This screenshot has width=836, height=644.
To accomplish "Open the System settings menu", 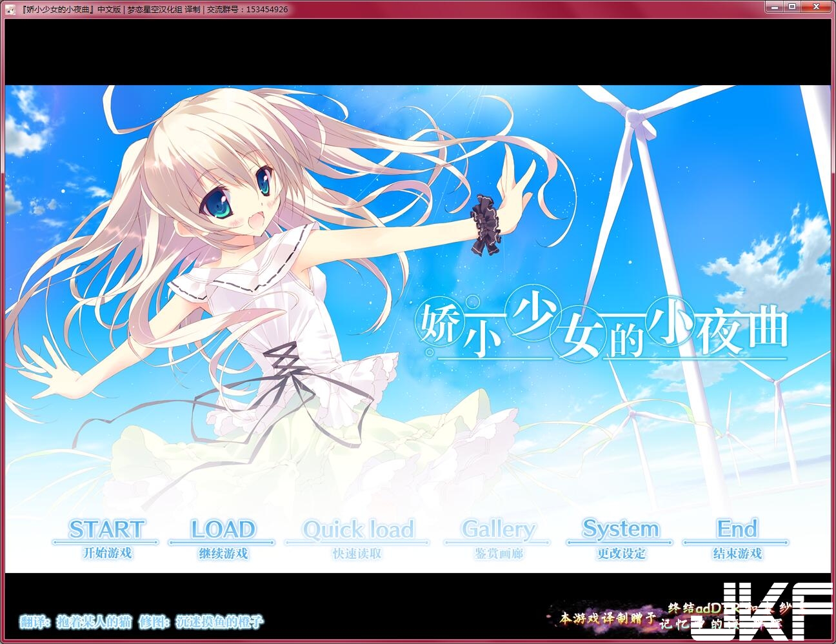I will pos(621,538).
